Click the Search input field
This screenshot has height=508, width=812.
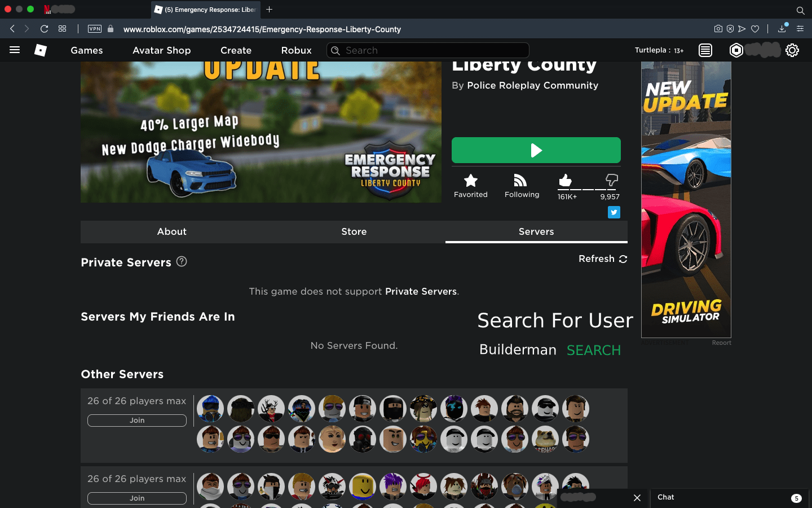427,50
